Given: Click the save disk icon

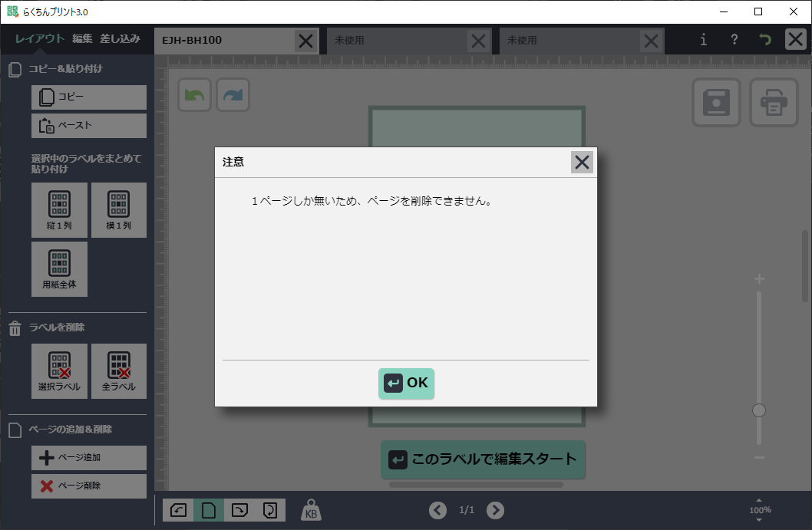Looking at the screenshot, I should [716, 103].
